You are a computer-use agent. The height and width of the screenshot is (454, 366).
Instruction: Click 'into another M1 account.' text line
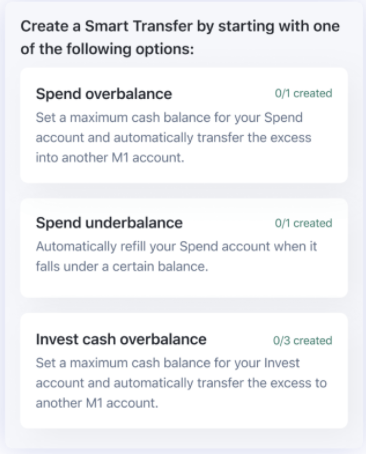[x=110, y=158]
